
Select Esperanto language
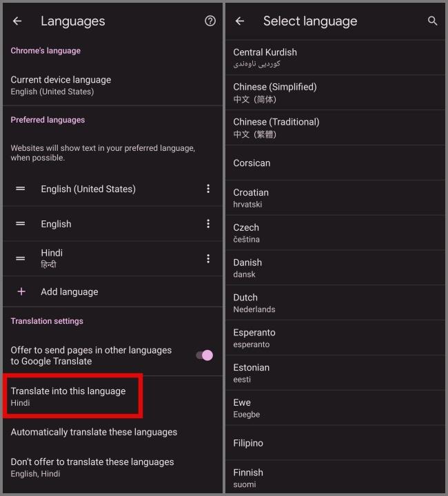336,338
